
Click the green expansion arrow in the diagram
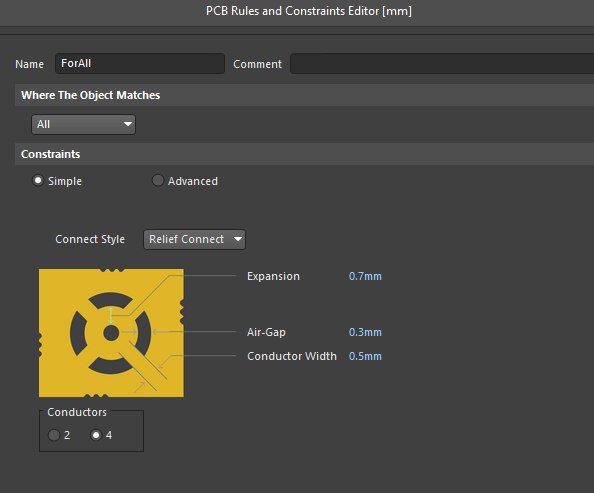111,316
